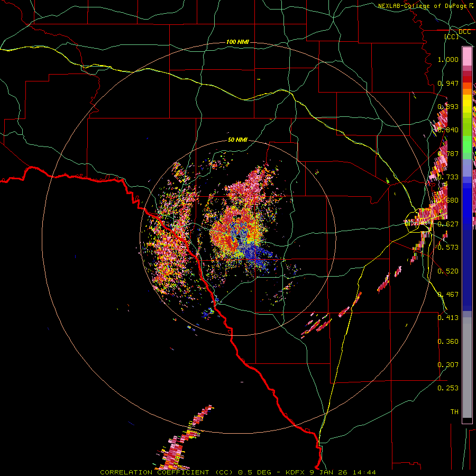This screenshot has height=476, width=476.
Task: Pick the orange segment of the color bar
Action: (467, 91)
